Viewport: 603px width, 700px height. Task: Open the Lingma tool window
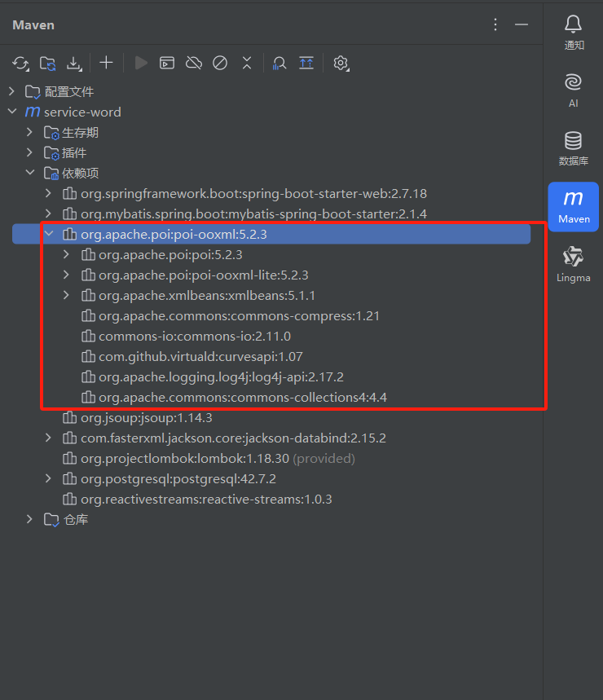[574, 265]
